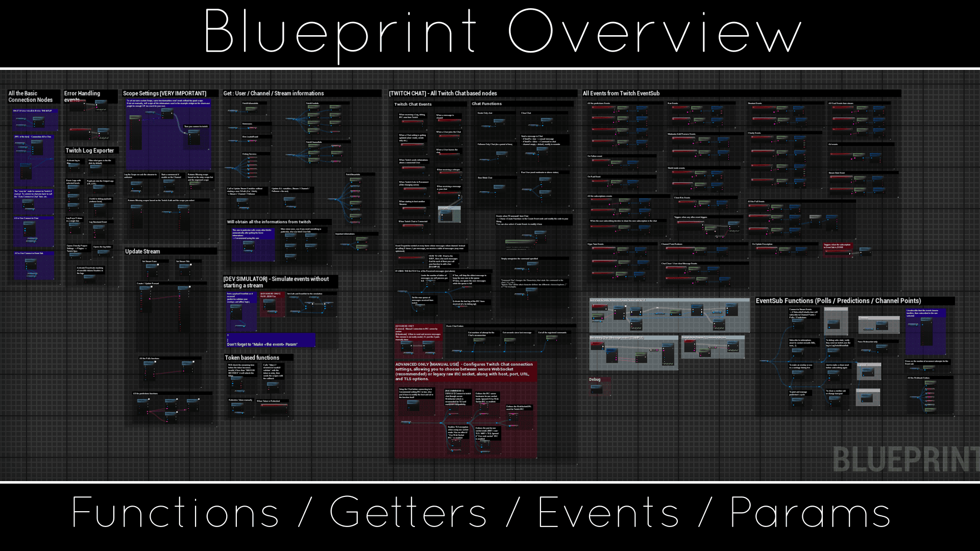
Task: Select the 'Twitch Chat Events' sub-comment title
Action: [x=413, y=104]
